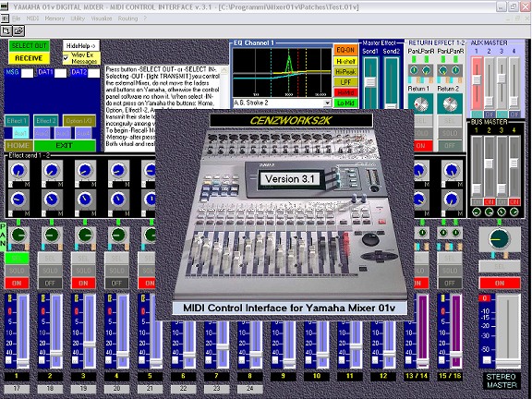This screenshot has width=532, height=399.
Task: Click channel 1 lower effect send knob
Action: coord(18,199)
